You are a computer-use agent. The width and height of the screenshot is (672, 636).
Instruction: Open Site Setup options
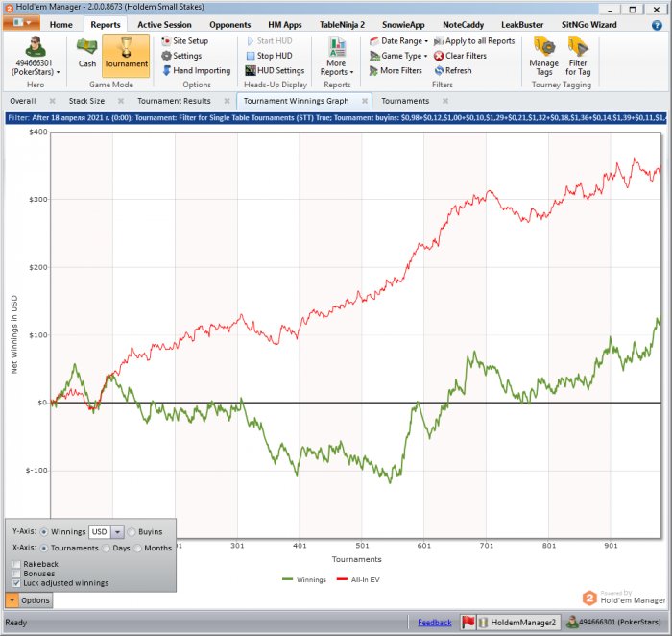[185, 41]
